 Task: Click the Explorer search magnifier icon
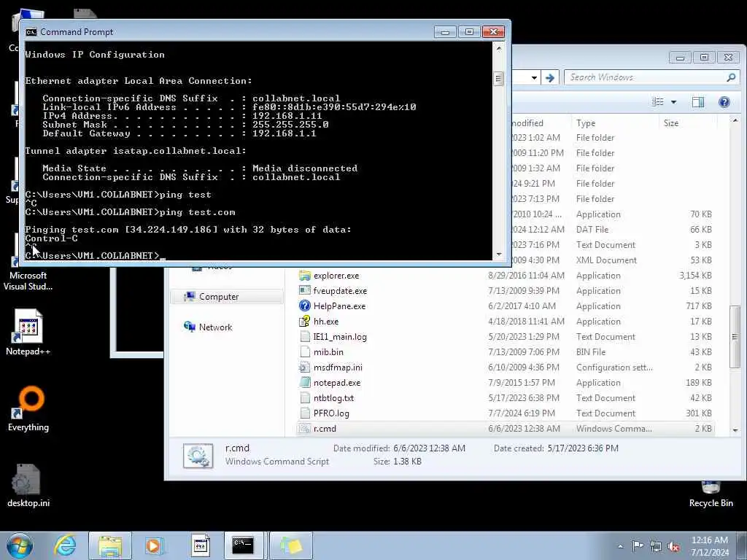pos(731,77)
